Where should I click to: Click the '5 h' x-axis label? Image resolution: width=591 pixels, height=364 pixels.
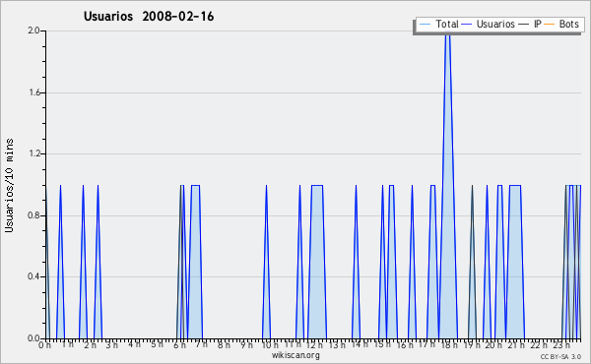point(157,344)
